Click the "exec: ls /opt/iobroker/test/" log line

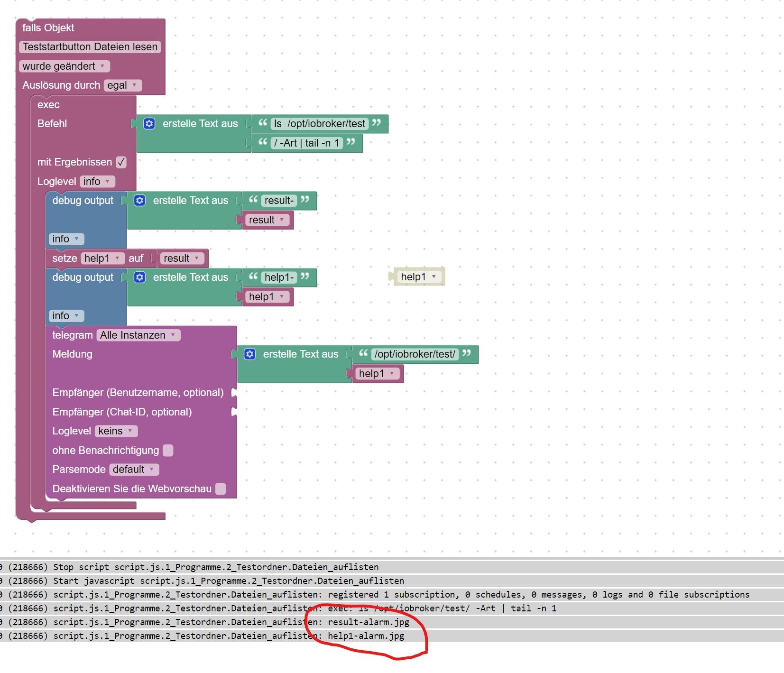coord(392,608)
